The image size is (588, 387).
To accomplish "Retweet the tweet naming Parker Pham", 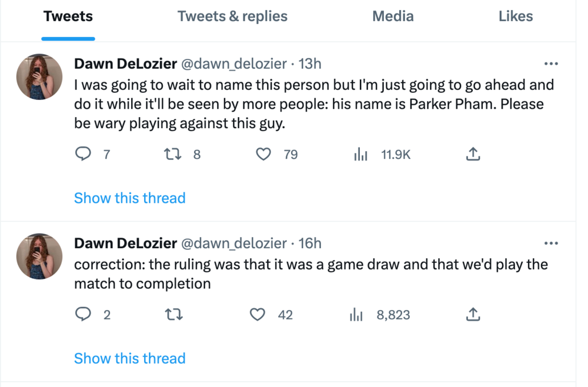I will [x=172, y=154].
